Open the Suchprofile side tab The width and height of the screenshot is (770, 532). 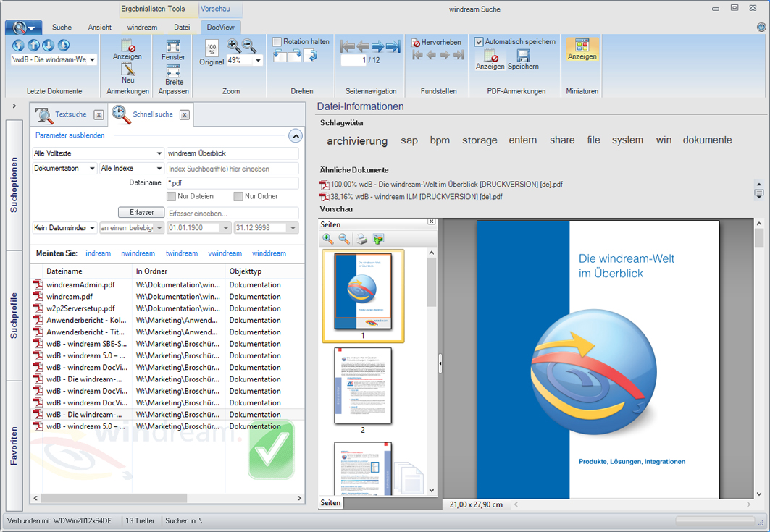pyautogui.click(x=14, y=316)
